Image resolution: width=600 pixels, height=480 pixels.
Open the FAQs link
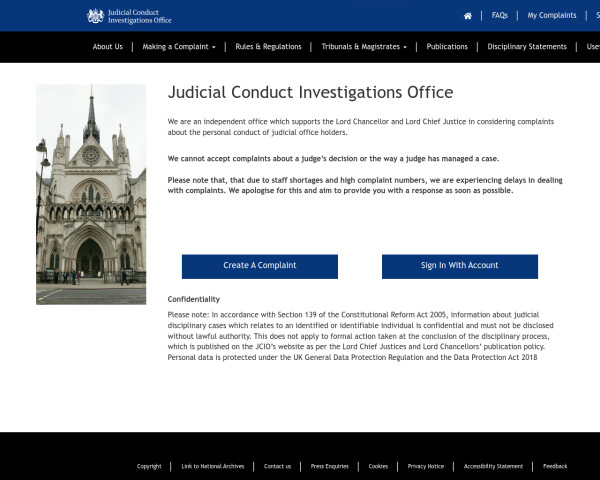(499, 15)
